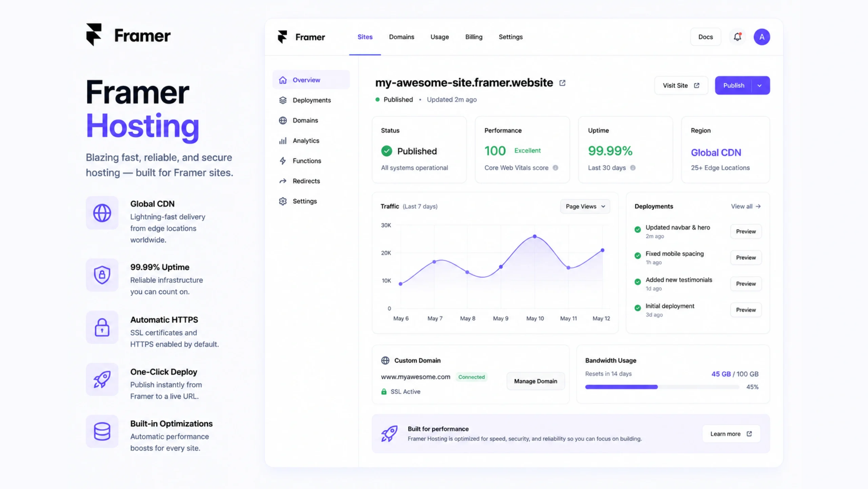Switch to the Sites tab
Image resolution: width=868 pixels, height=489 pixels.
(365, 37)
